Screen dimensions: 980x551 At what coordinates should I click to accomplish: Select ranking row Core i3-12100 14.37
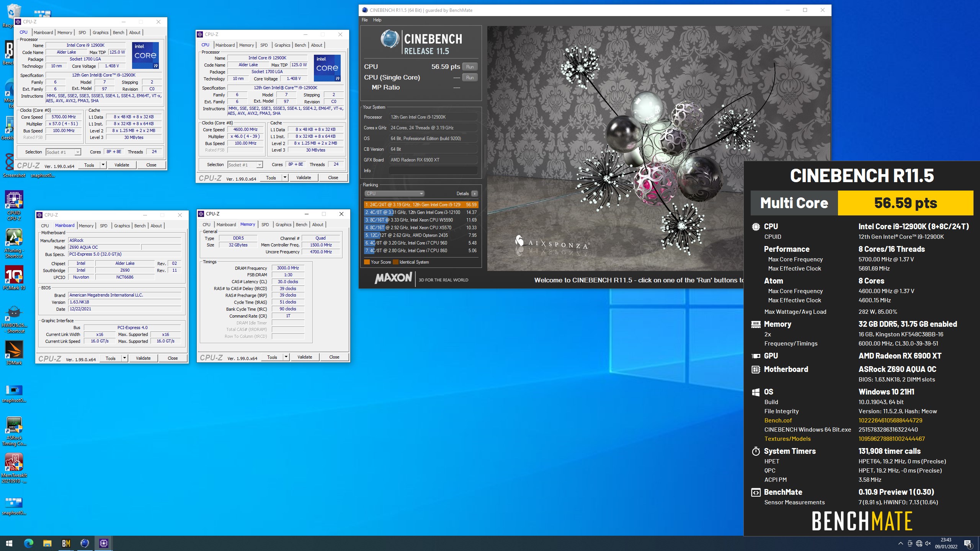[x=421, y=212]
